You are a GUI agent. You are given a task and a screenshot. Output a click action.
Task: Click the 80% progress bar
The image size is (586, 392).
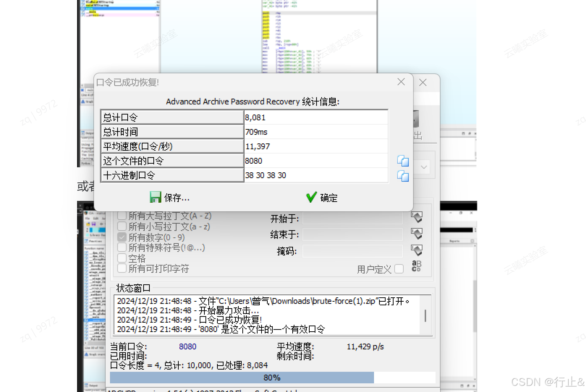click(272, 378)
